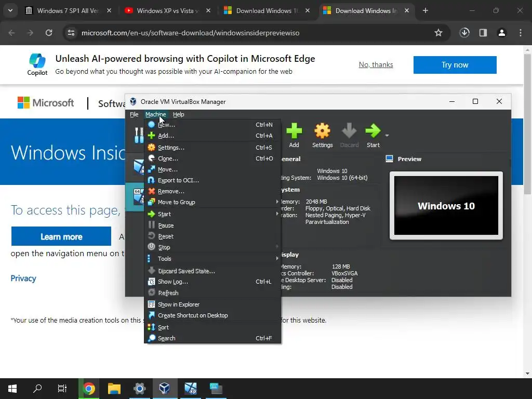Click the Try now button

click(455, 65)
